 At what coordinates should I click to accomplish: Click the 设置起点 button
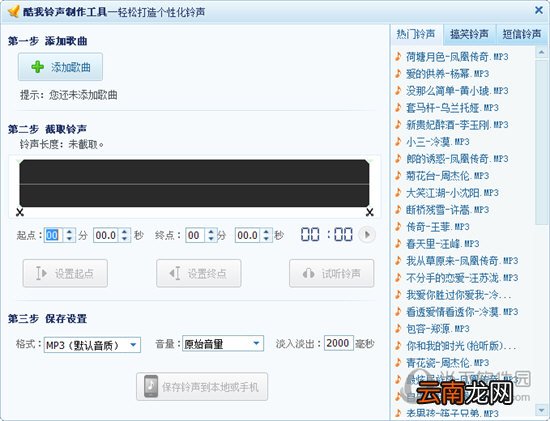point(65,273)
